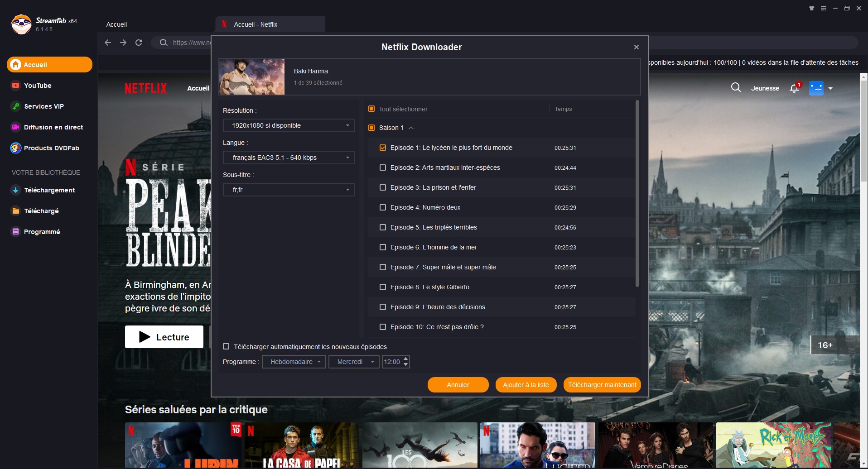Open Netflix profile dropdown arrow
Screen dimensions: 868x469
pos(830,89)
